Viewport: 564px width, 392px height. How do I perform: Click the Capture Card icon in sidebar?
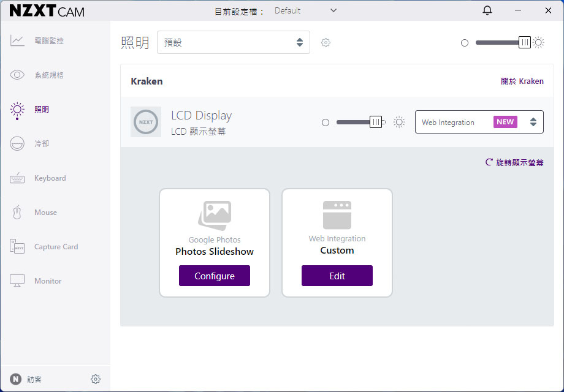(x=17, y=246)
